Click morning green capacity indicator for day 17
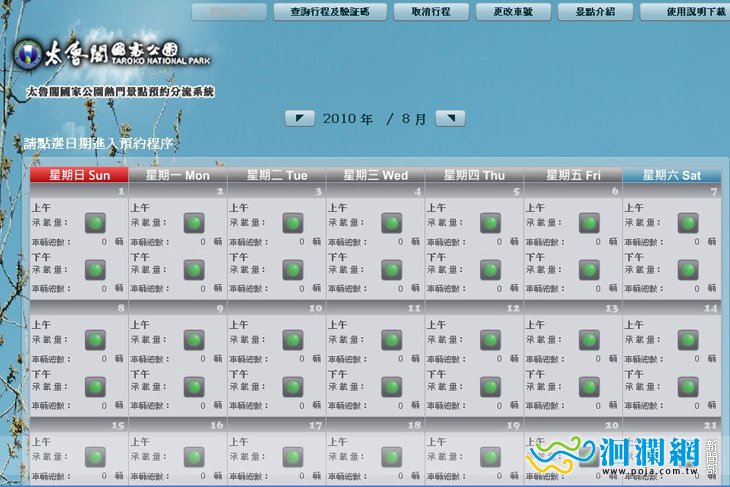The height and width of the screenshot is (487, 730). coord(293,457)
